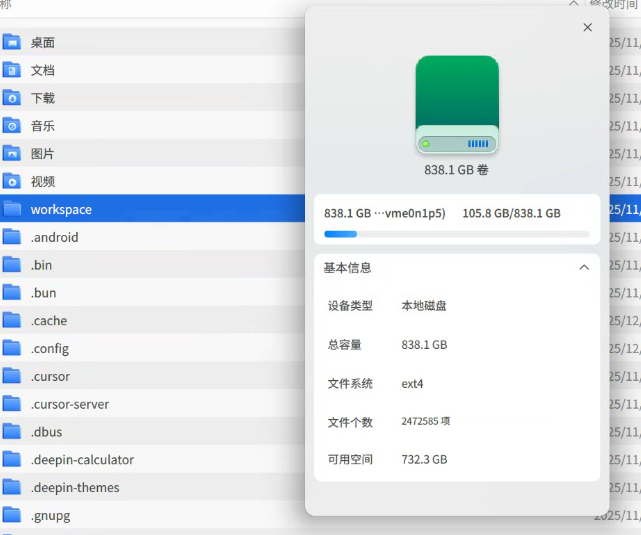Click the 838.1 GB ···vme0n1p5) device text
This screenshot has height=535, width=641.
[x=385, y=213]
